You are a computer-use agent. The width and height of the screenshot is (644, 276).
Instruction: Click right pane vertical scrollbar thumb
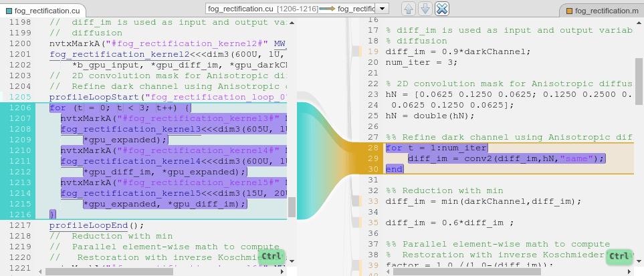point(639,82)
